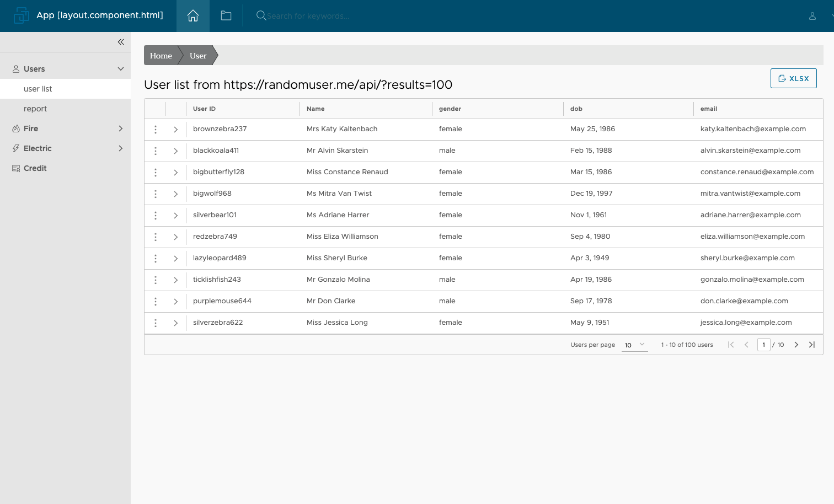Export table with XLSX button
This screenshot has height=504, width=834.
point(793,78)
